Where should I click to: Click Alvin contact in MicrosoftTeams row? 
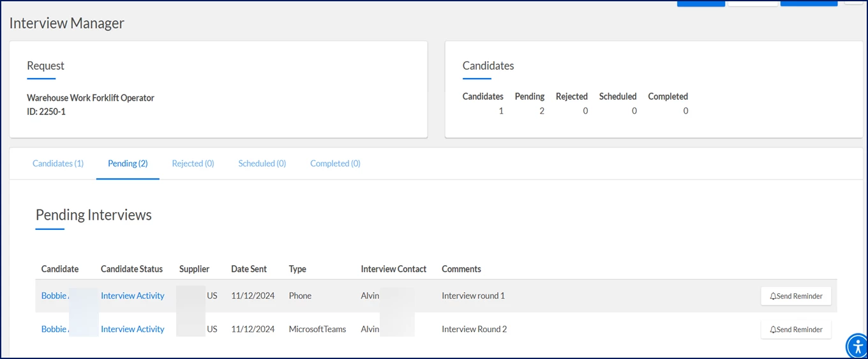click(x=370, y=329)
